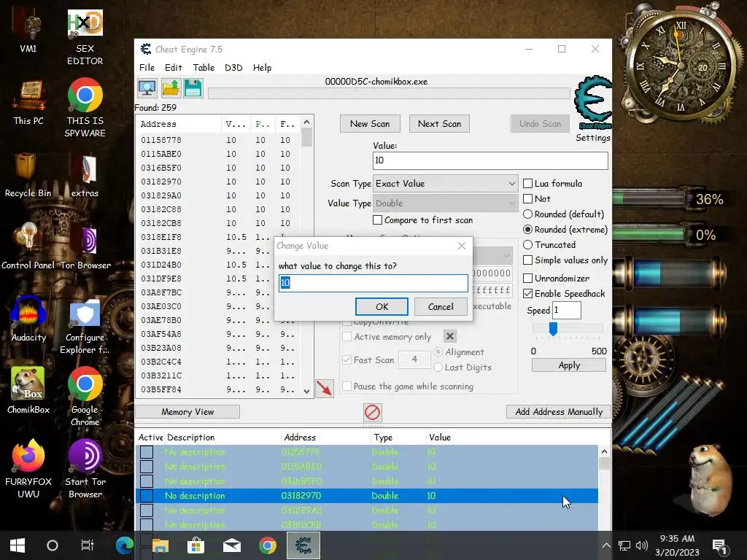Open Mail app in taskbar
747x560 pixels.
[231, 545]
